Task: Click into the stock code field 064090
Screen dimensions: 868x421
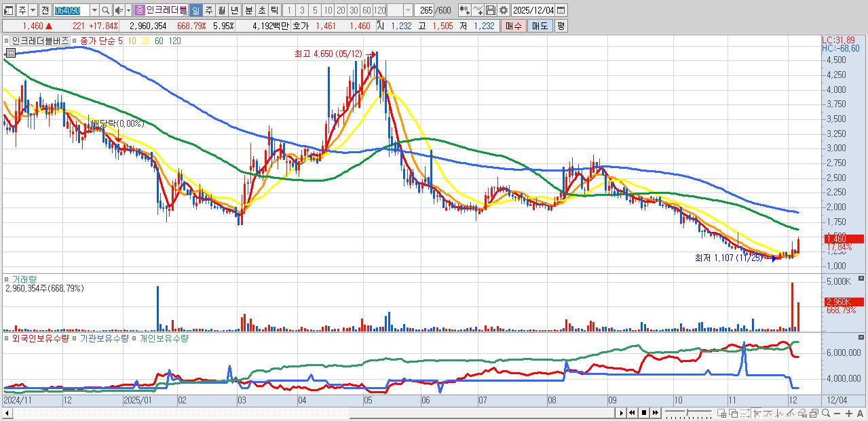Action: tap(71, 10)
